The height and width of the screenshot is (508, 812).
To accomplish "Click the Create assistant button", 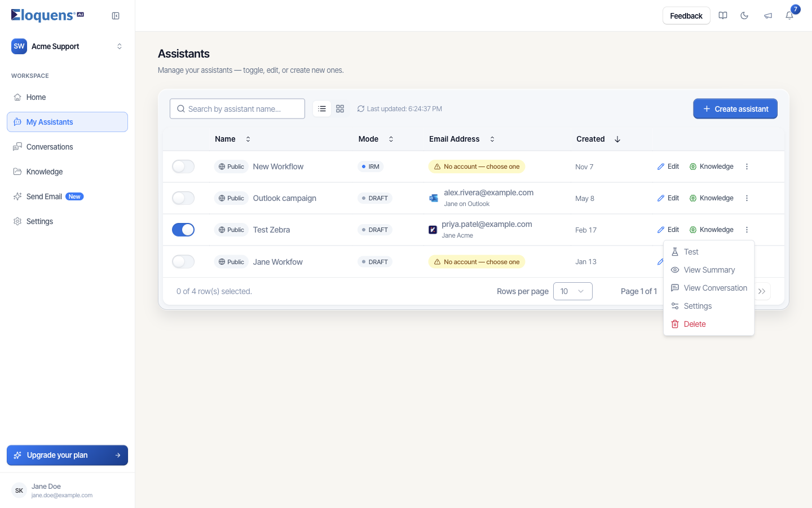I will point(735,109).
